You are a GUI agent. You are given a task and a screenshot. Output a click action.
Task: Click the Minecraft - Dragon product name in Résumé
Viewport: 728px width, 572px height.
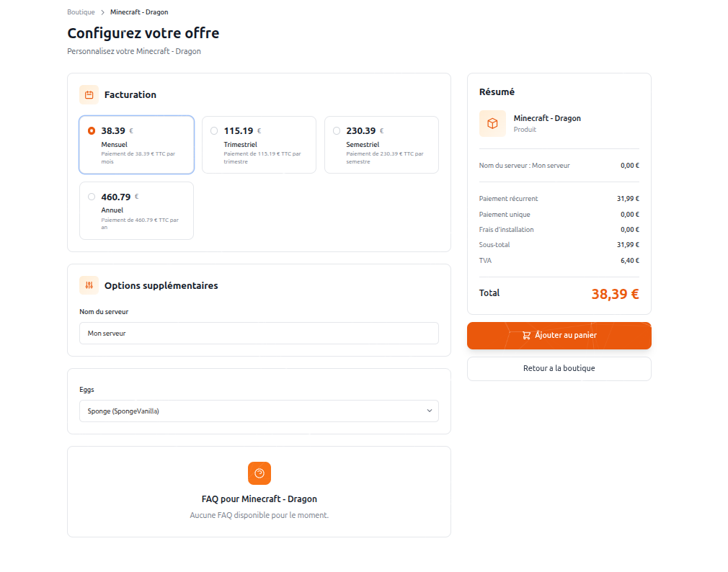coord(547,118)
